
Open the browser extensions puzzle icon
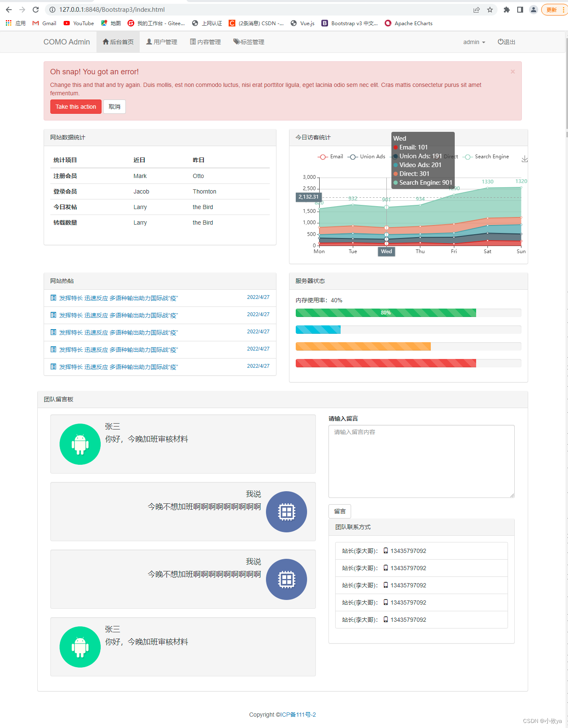click(507, 10)
